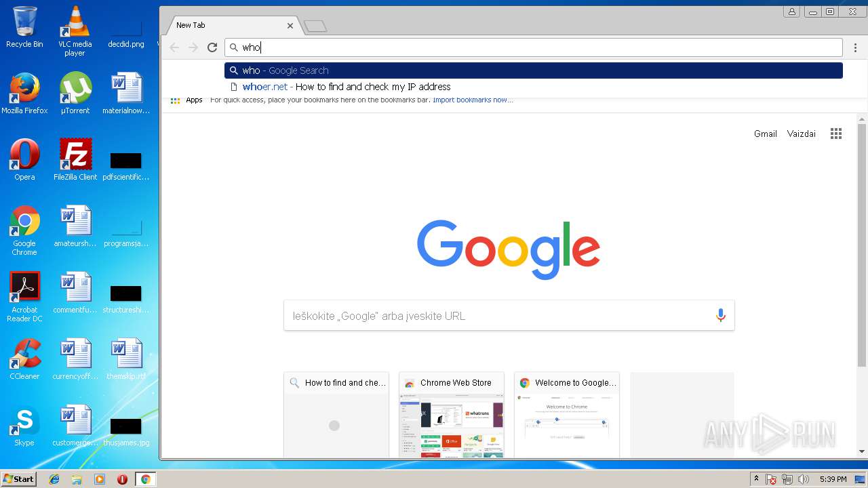The height and width of the screenshot is (488, 868).
Task: Click the page vertical scrollbar
Action: [862, 245]
